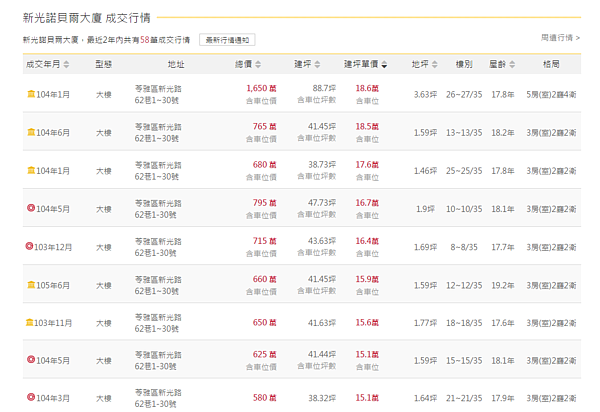Image resolution: width=600 pixels, height=412 pixels.
Task: Click the 88.7坪 floor area value
Action: (x=324, y=88)
